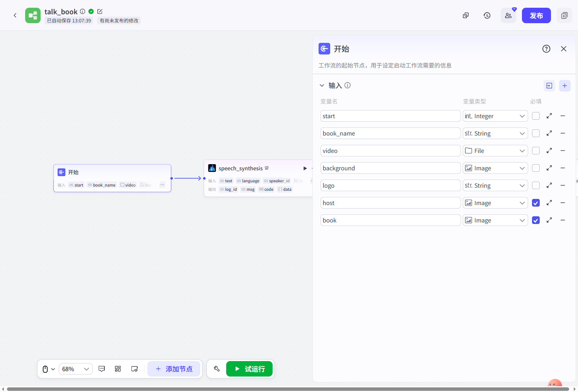
Task: Expand details for background variable
Action: 549,168
